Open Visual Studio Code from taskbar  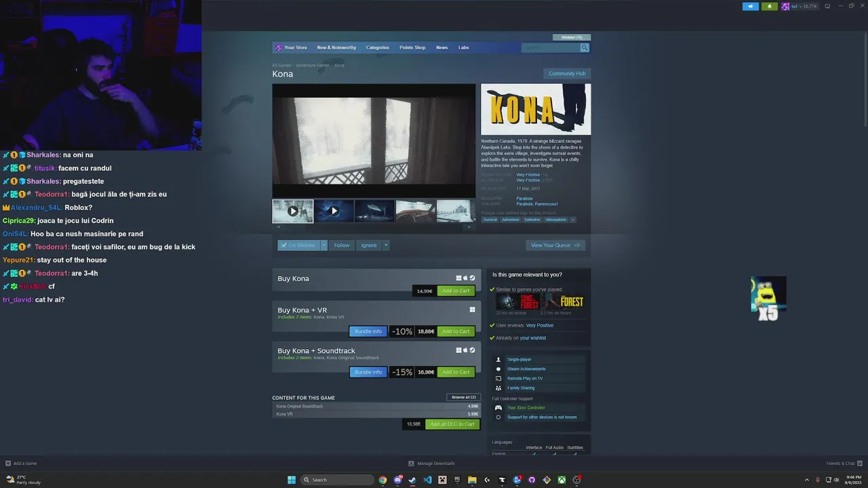click(x=427, y=480)
